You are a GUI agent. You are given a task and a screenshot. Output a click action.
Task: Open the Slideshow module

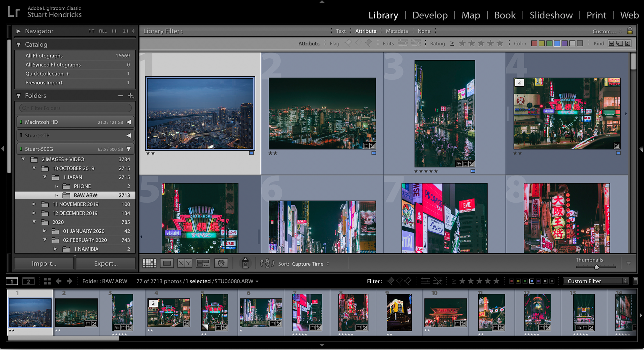[551, 15]
